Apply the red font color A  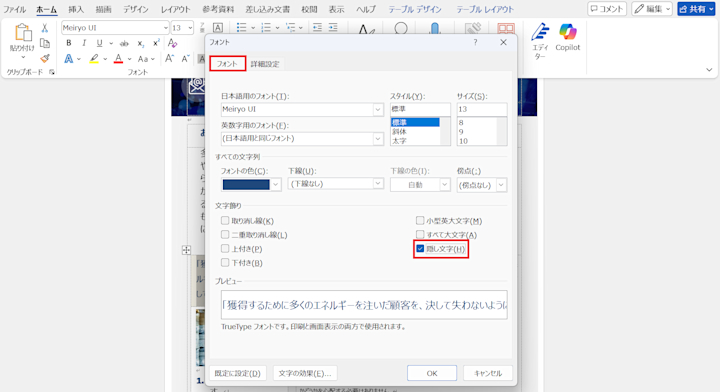point(118,59)
